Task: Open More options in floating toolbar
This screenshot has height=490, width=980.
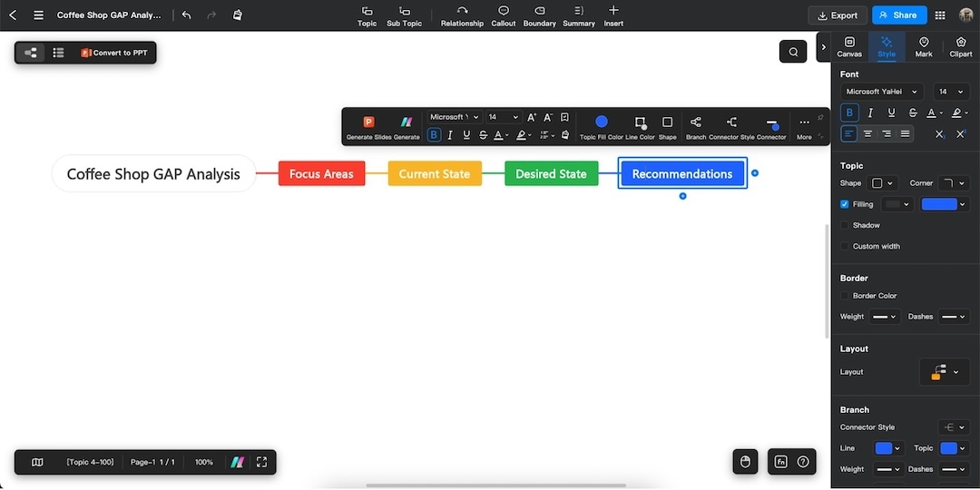Action: click(x=804, y=128)
